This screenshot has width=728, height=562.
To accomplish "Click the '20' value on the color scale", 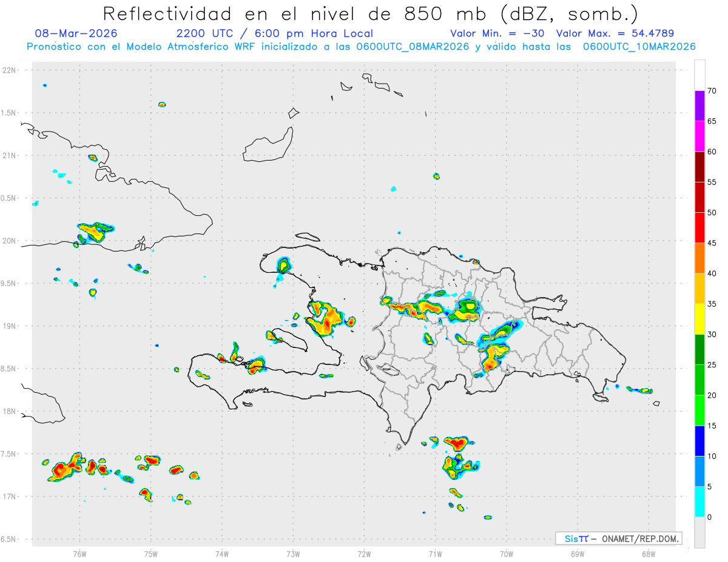I will 712,395.
